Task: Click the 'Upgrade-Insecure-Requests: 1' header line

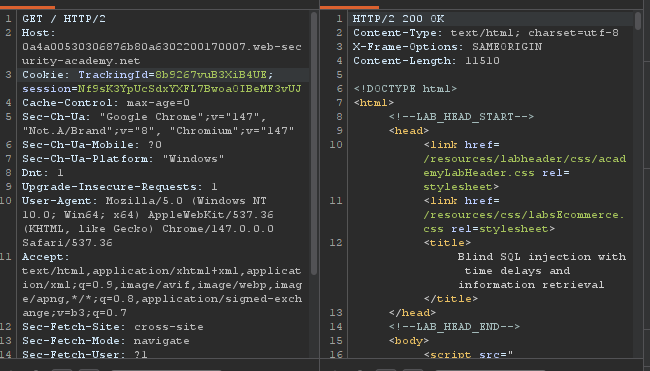Action: pyautogui.click(x=119, y=187)
